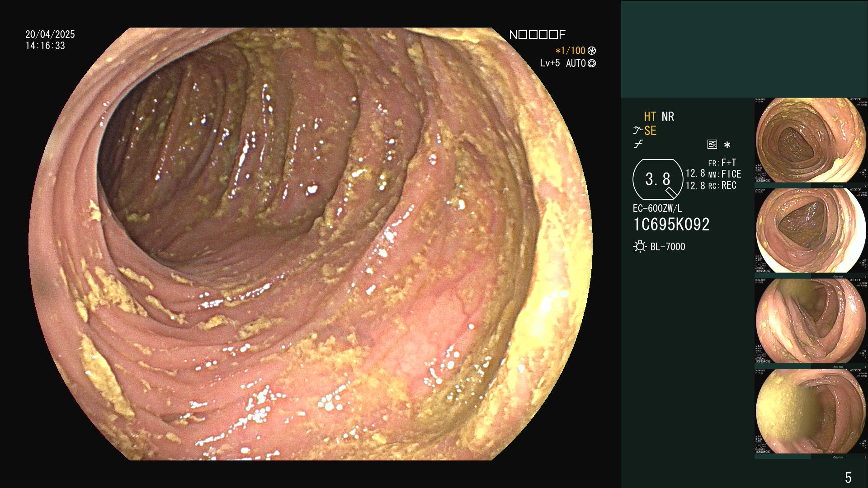The image size is (868, 488).
Task: Click the 12.8 value beside RC: REC
Action: (695, 185)
